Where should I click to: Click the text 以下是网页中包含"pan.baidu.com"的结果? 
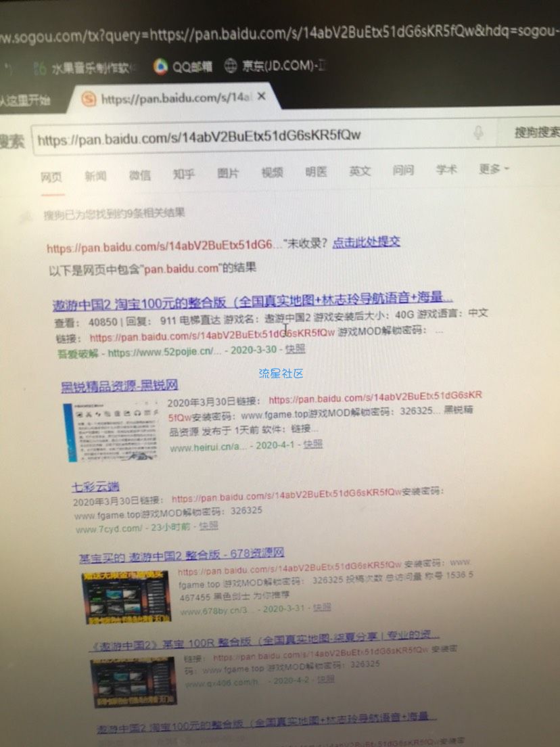152,269
